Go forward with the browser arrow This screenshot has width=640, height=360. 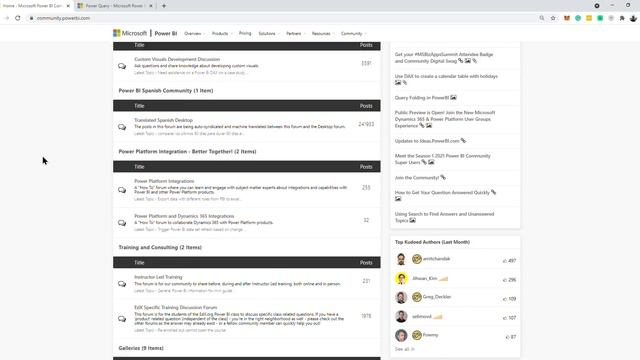(6, 18)
